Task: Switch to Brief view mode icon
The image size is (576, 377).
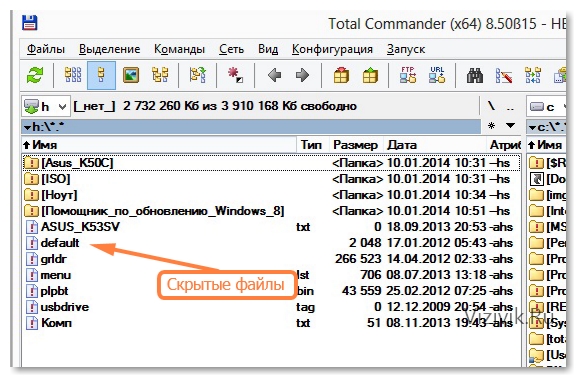Action: (x=73, y=75)
